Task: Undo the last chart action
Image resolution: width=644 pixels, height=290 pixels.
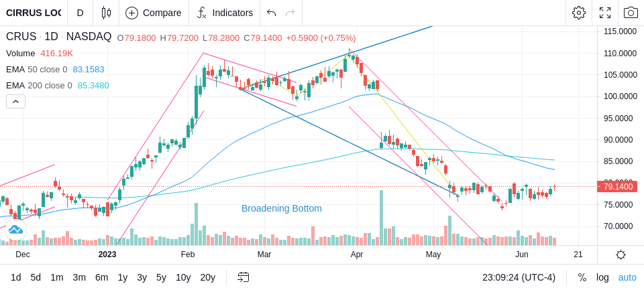Action: point(271,13)
